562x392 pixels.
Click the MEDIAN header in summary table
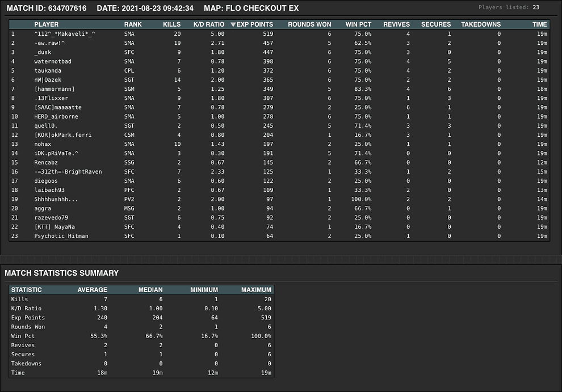(150, 290)
